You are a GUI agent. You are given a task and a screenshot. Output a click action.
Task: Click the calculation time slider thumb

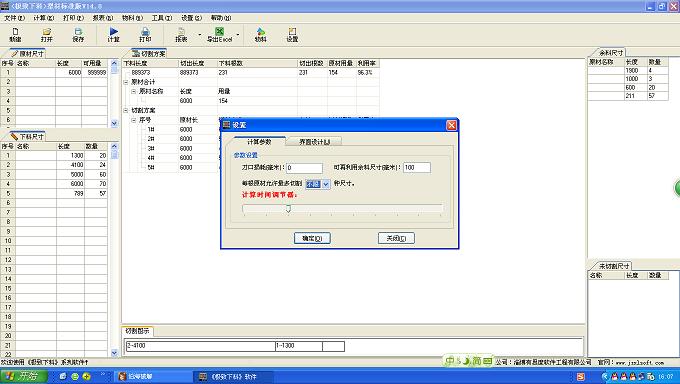click(288, 209)
